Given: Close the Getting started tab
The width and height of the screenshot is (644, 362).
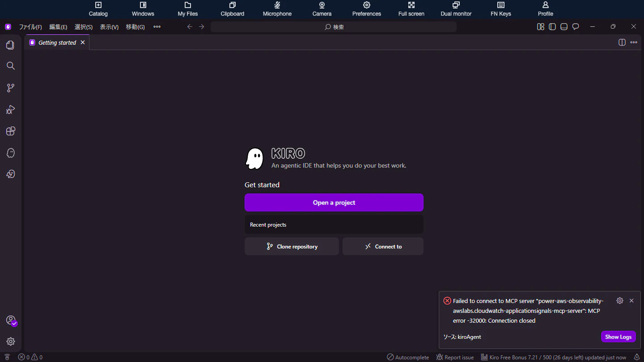Looking at the screenshot, I should [x=82, y=42].
